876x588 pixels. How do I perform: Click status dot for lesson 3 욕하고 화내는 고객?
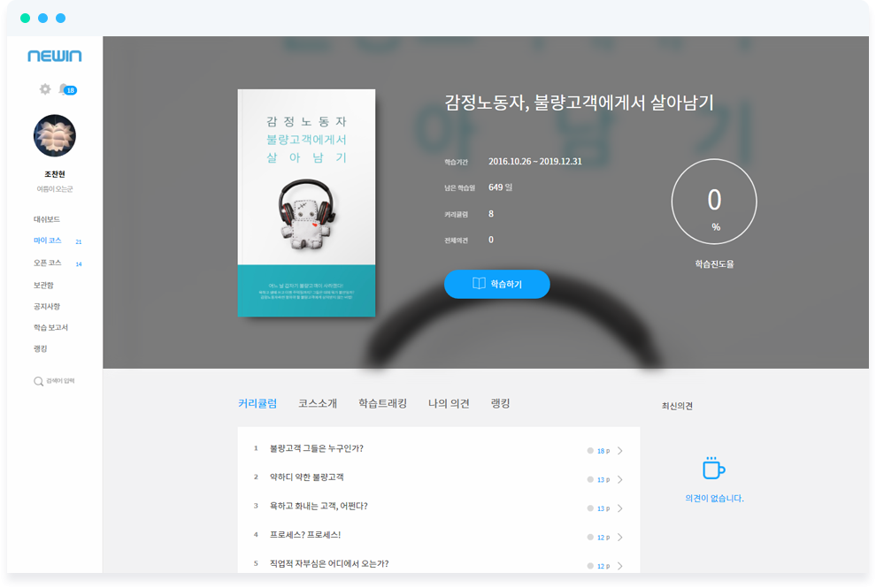[x=590, y=508]
